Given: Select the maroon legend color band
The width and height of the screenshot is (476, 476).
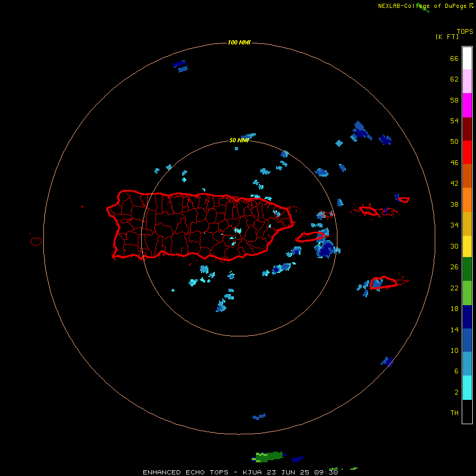Looking at the screenshot, I should click(467, 129).
